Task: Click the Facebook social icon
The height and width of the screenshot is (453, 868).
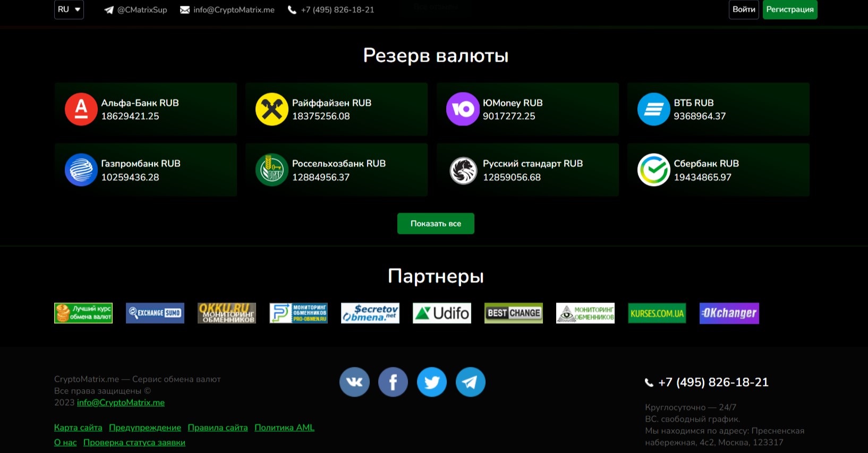Action: (393, 382)
